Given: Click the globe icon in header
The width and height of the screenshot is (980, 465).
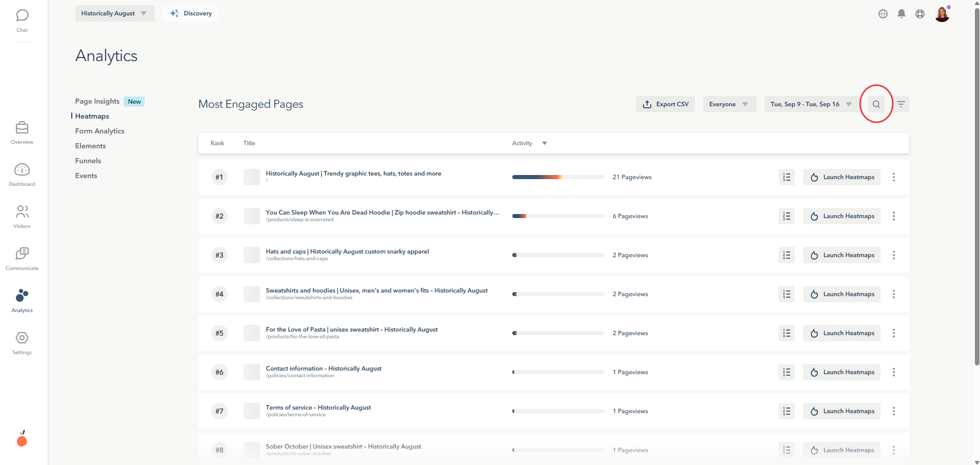Looking at the screenshot, I should coord(883,14).
